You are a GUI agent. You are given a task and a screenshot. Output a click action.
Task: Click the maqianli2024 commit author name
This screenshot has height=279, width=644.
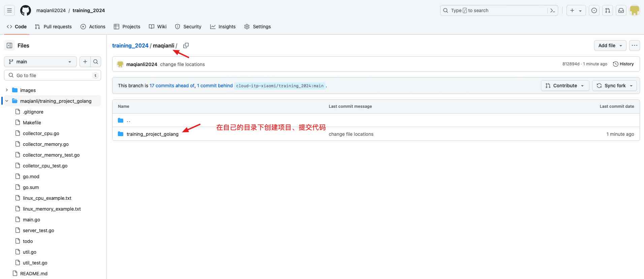[x=142, y=64]
